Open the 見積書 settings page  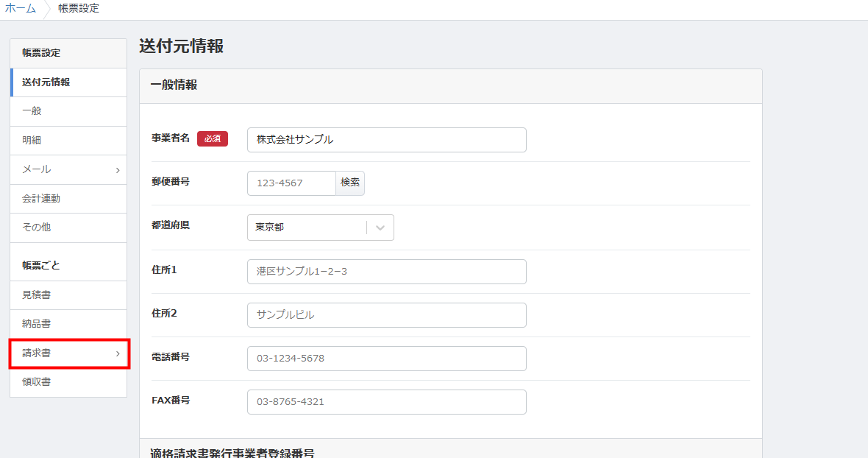point(37,295)
